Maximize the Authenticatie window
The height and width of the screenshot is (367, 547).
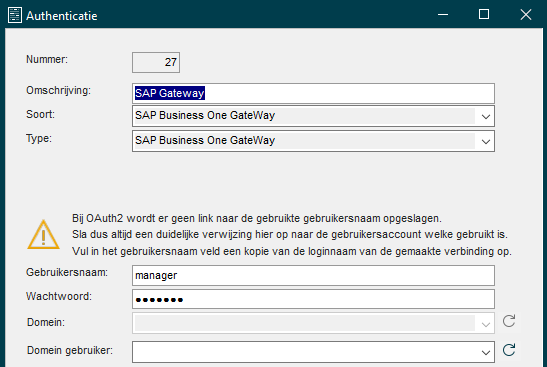[484, 15]
